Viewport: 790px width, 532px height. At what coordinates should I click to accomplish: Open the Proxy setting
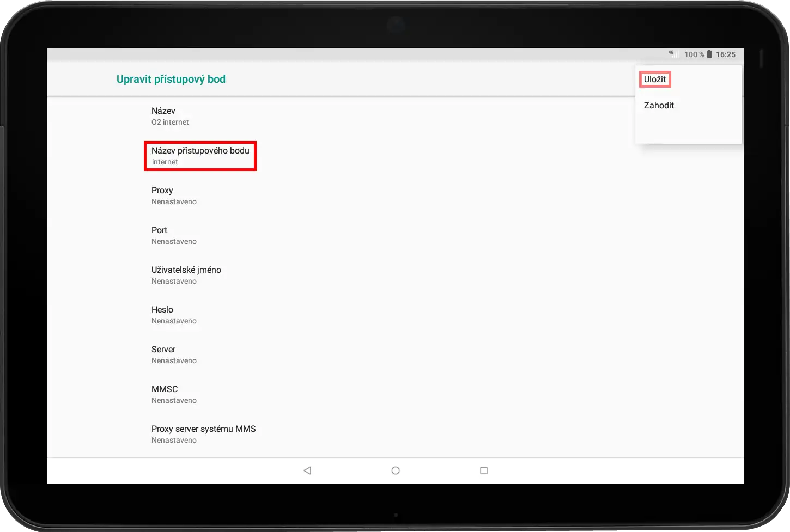coord(174,195)
